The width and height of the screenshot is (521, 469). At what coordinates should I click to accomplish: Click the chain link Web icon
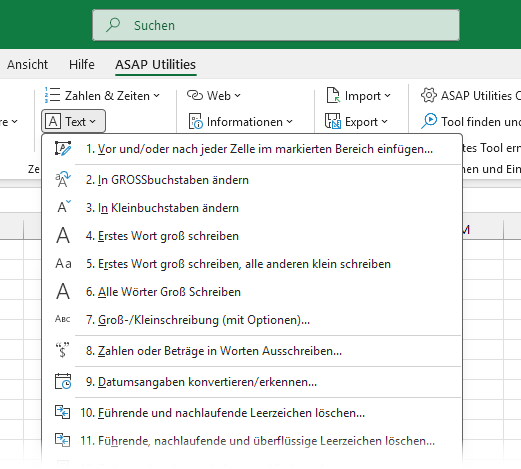[x=195, y=95]
